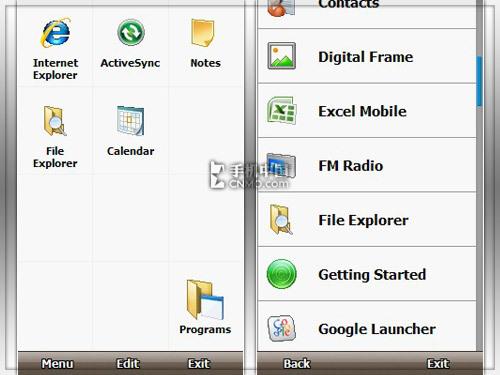Select the Digital Frame icon
The height and width of the screenshot is (375, 500).
pyautogui.click(x=282, y=56)
